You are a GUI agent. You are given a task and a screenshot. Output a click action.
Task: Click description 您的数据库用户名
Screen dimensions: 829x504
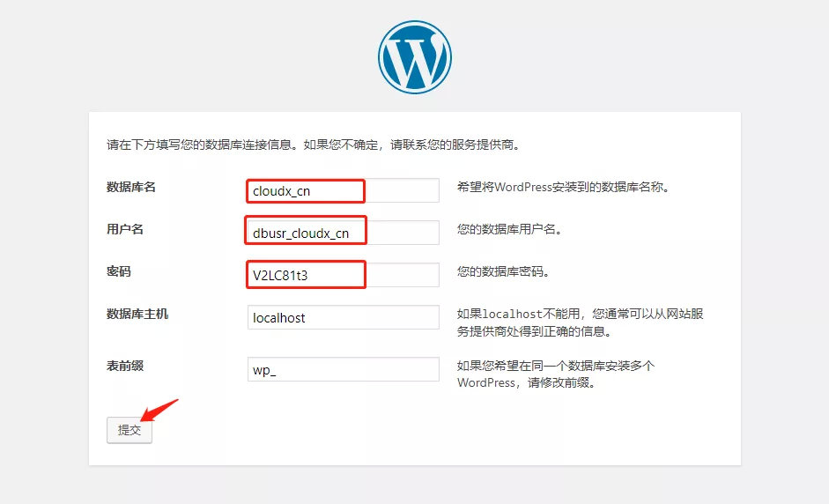pyautogui.click(x=509, y=229)
